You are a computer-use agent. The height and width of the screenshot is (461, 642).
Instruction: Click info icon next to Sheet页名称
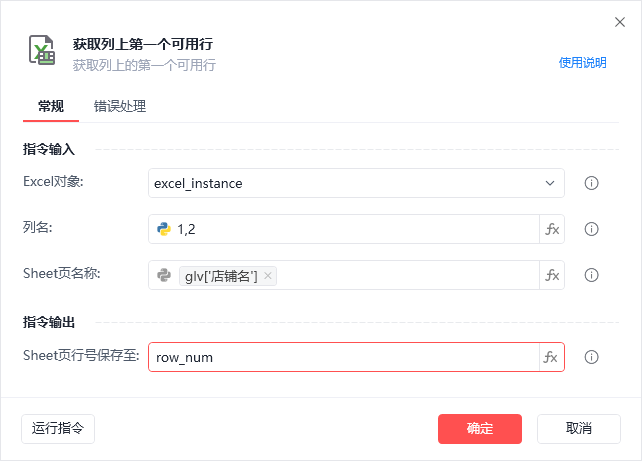591,275
